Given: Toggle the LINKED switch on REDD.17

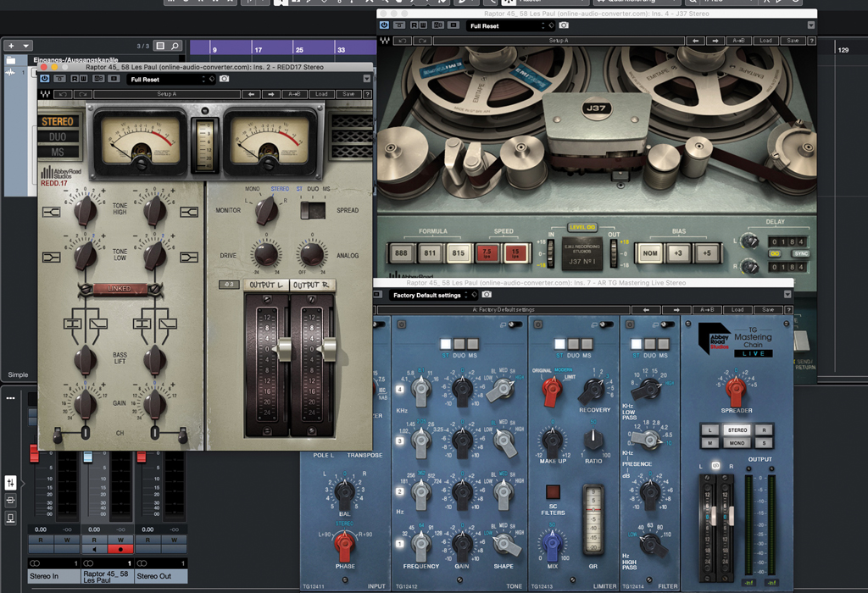Looking at the screenshot, I should pyautogui.click(x=120, y=289).
